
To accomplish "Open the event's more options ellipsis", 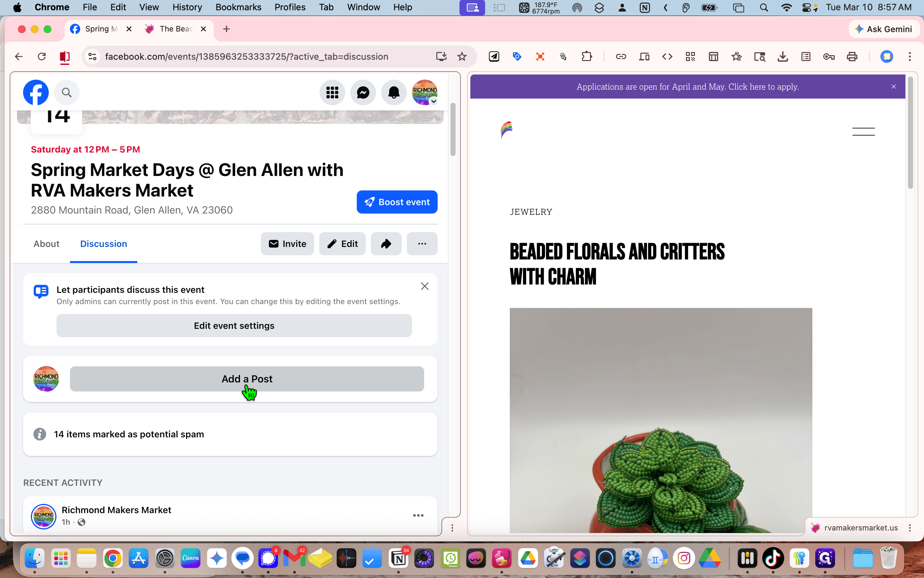I will click(x=422, y=243).
